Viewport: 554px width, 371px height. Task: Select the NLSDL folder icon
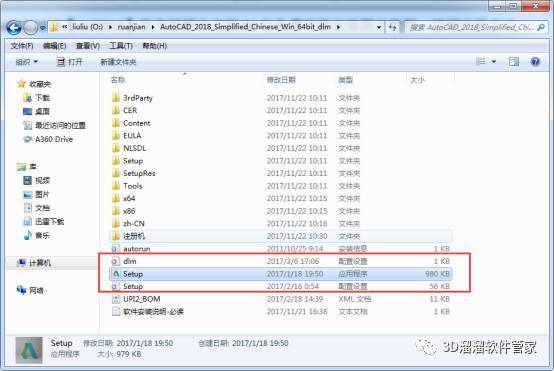click(x=116, y=148)
